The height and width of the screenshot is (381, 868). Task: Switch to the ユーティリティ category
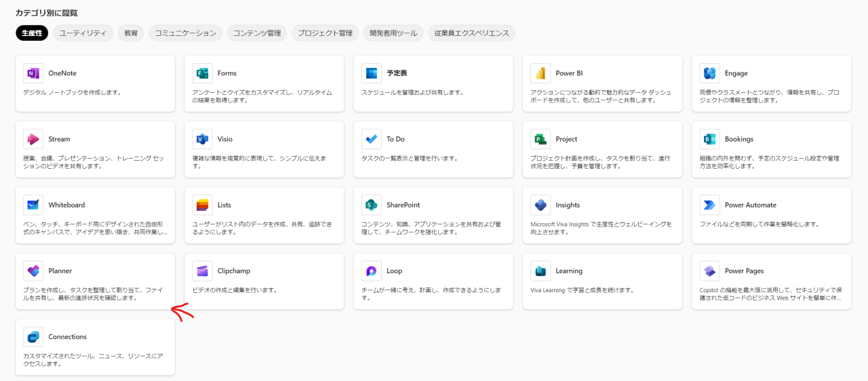pos(83,33)
